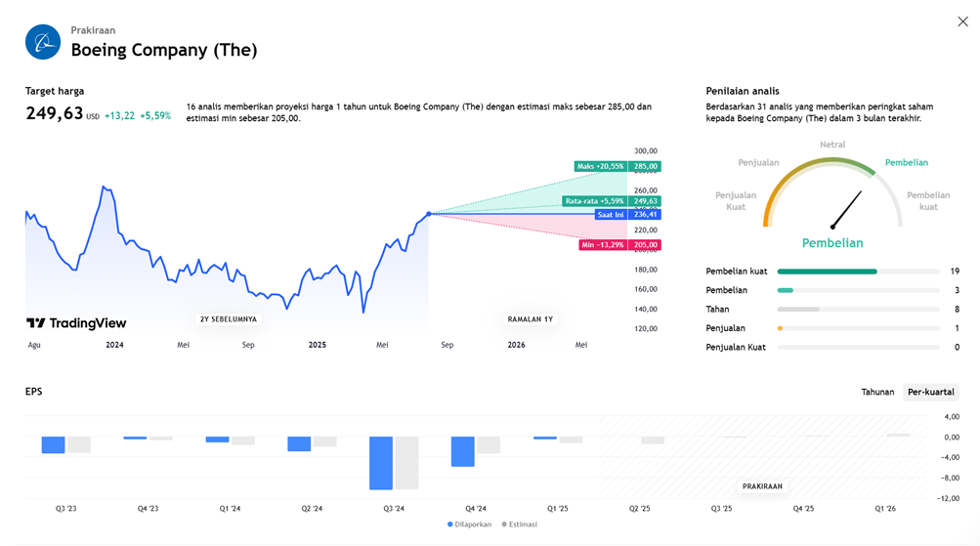Viewport: 980px width, 546px height.
Task: Click the analyst gauge needle
Action: pos(847,209)
